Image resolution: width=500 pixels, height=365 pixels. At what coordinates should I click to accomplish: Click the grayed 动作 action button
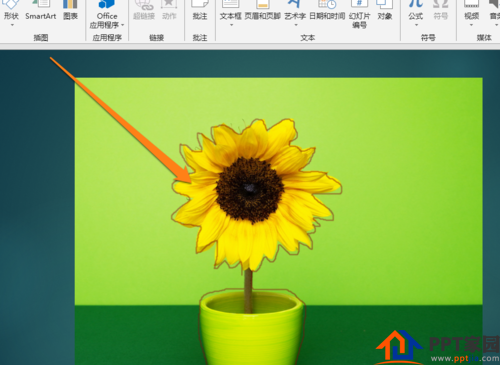[x=169, y=11]
